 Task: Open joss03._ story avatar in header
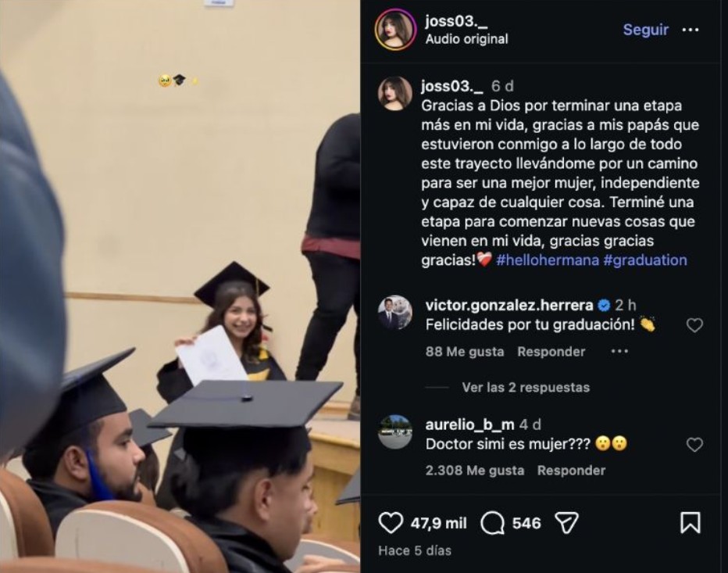[x=395, y=30]
